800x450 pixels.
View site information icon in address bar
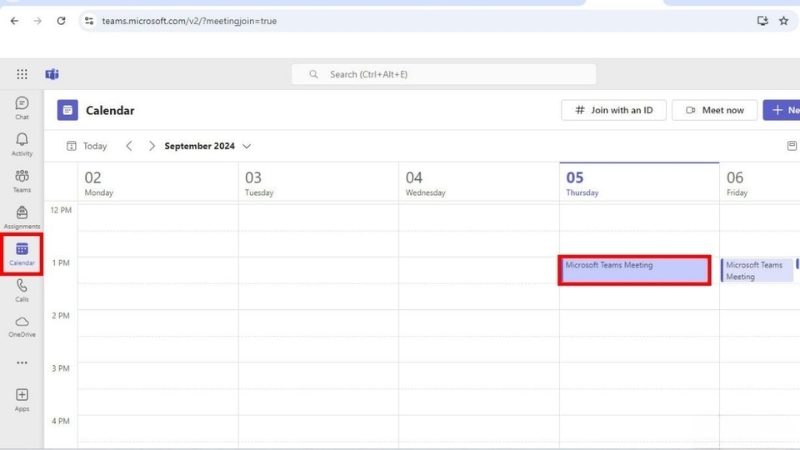(x=89, y=21)
